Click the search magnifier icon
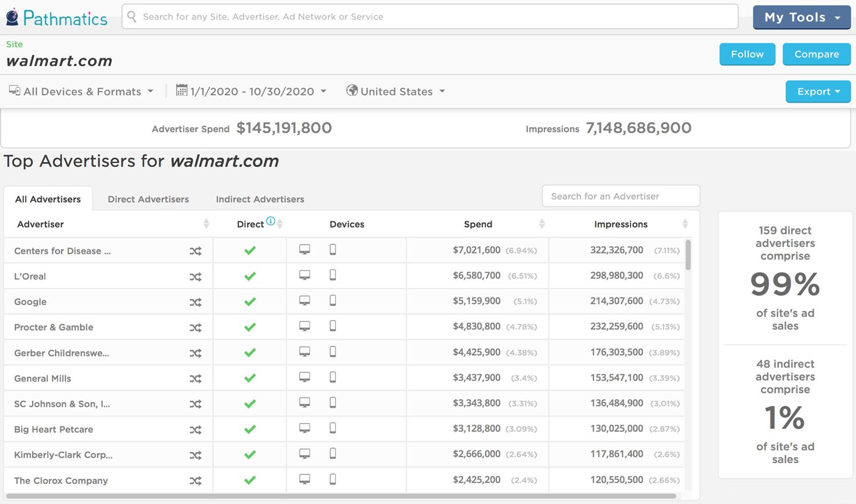856x504 pixels. [x=132, y=17]
